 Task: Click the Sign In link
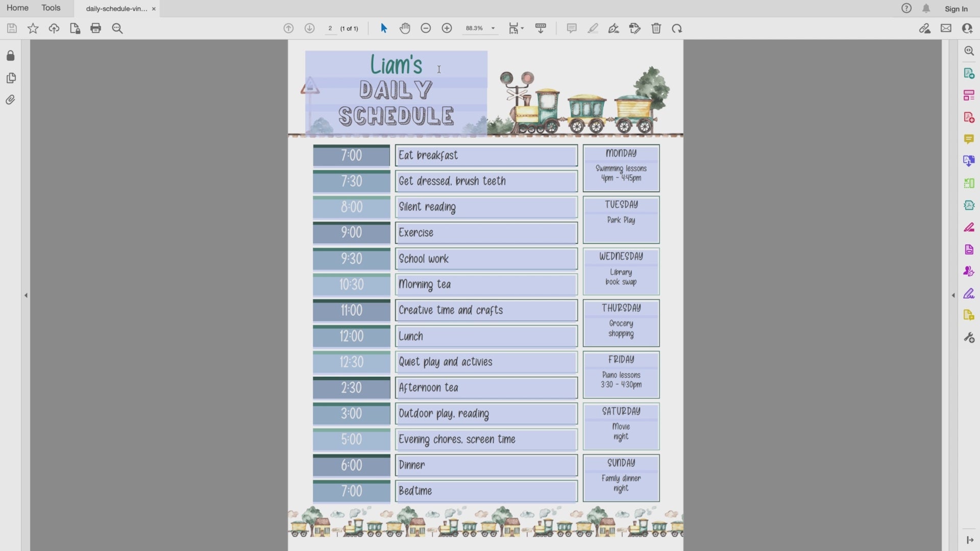955,9
